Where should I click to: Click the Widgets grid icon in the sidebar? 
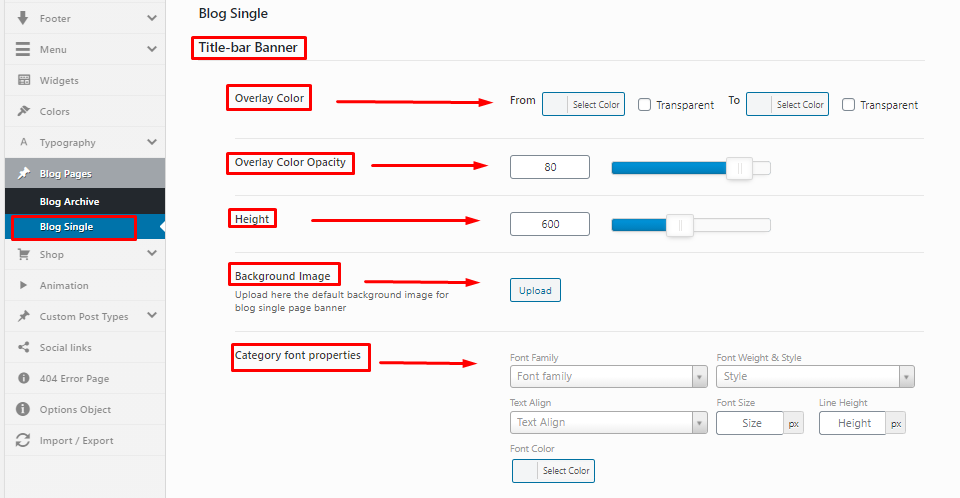click(x=24, y=80)
